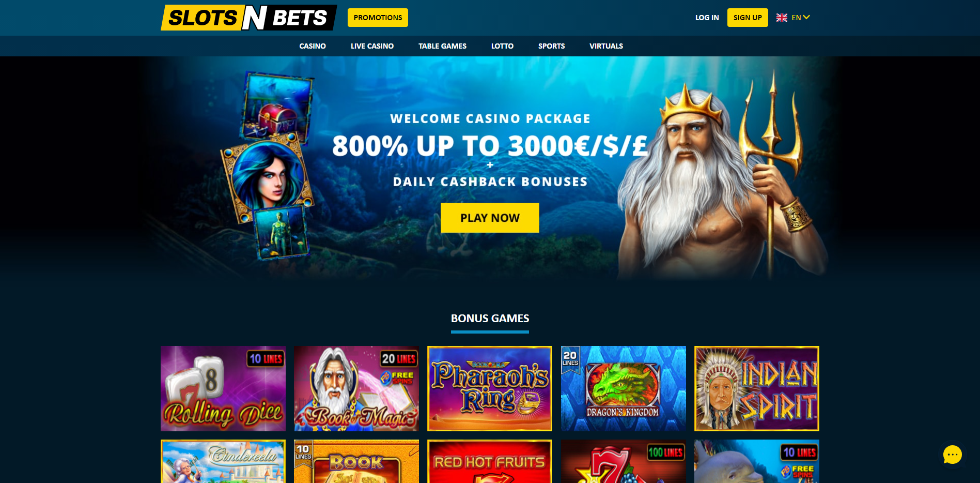Select the Bonus Games tab heading
The image size is (980, 483).
(490, 319)
